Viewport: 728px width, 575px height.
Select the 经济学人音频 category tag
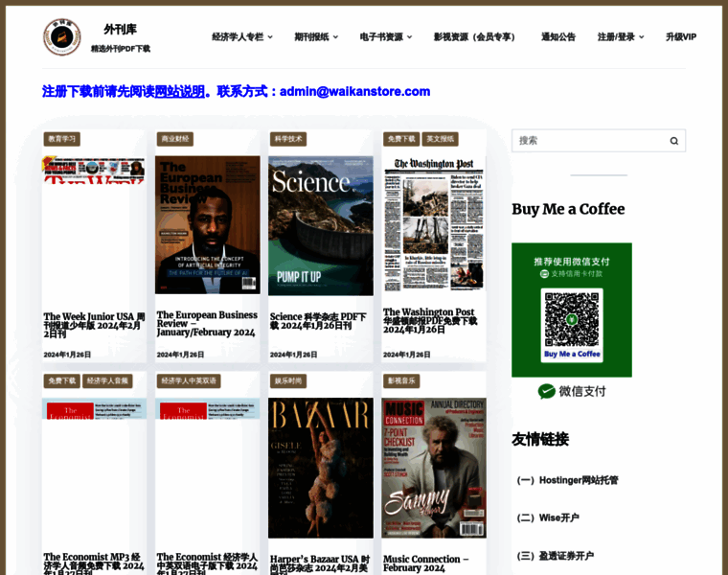[x=107, y=380]
